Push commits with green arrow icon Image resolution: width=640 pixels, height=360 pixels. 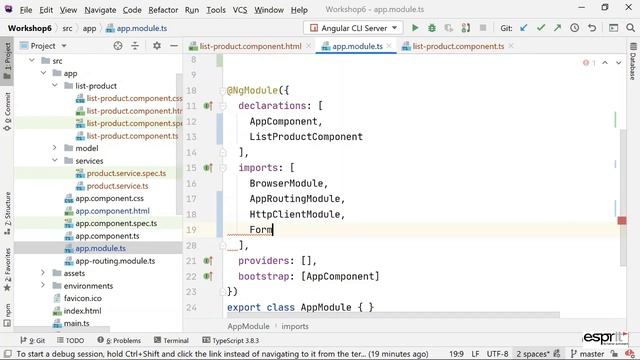pyautogui.click(x=557, y=28)
